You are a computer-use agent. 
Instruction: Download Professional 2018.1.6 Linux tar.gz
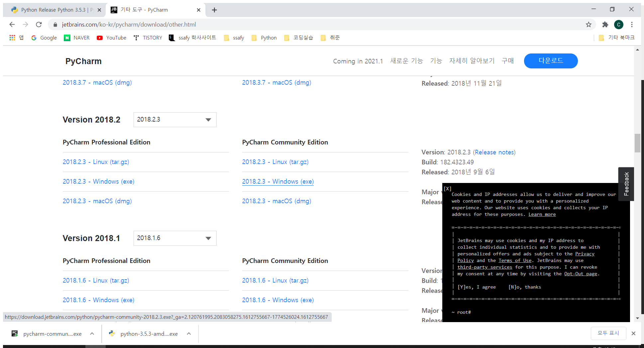pos(96,280)
